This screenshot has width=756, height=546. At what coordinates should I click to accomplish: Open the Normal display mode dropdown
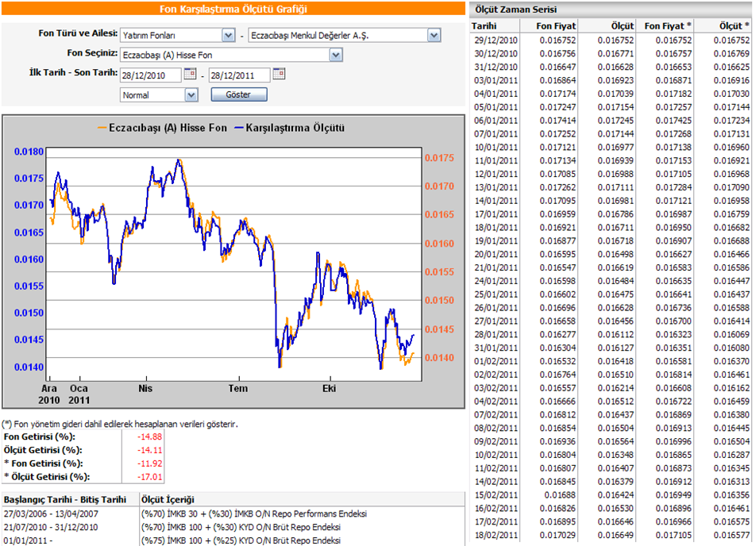coord(191,95)
